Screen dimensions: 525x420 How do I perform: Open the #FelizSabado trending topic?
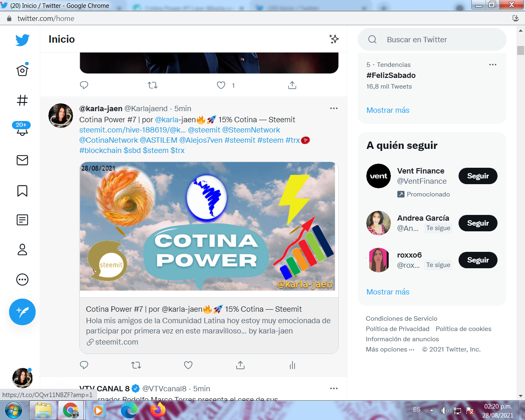[391, 75]
